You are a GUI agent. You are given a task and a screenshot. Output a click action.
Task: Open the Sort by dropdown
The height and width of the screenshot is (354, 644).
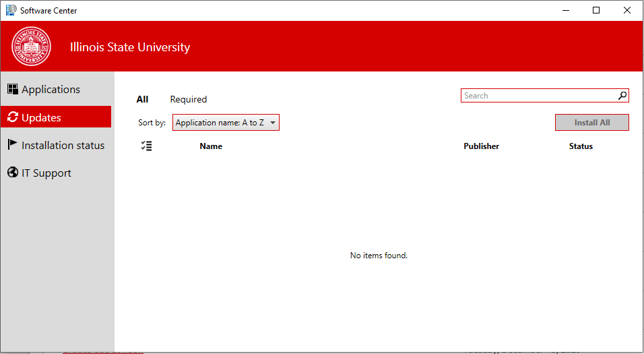click(226, 123)
